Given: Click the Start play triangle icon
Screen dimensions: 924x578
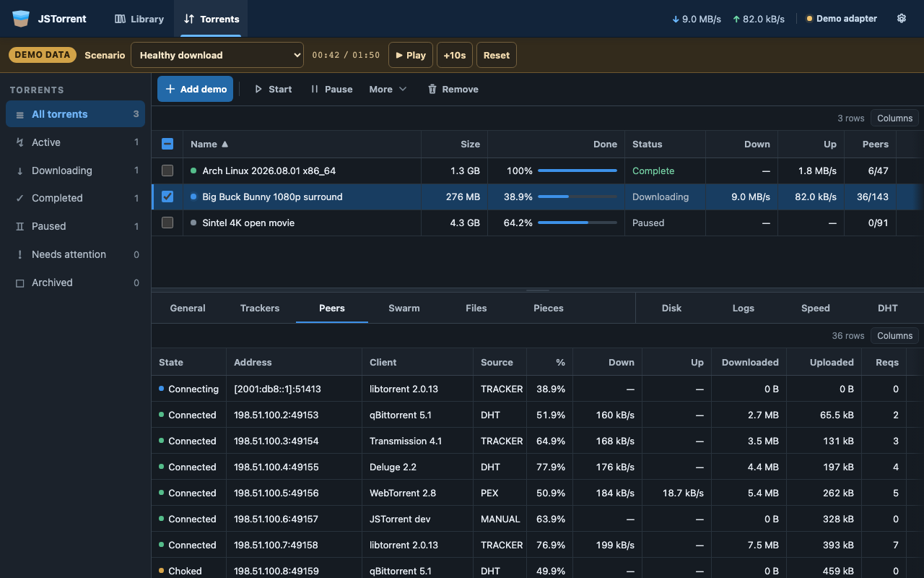Looking at the screenshot, I should pos(258,89).
